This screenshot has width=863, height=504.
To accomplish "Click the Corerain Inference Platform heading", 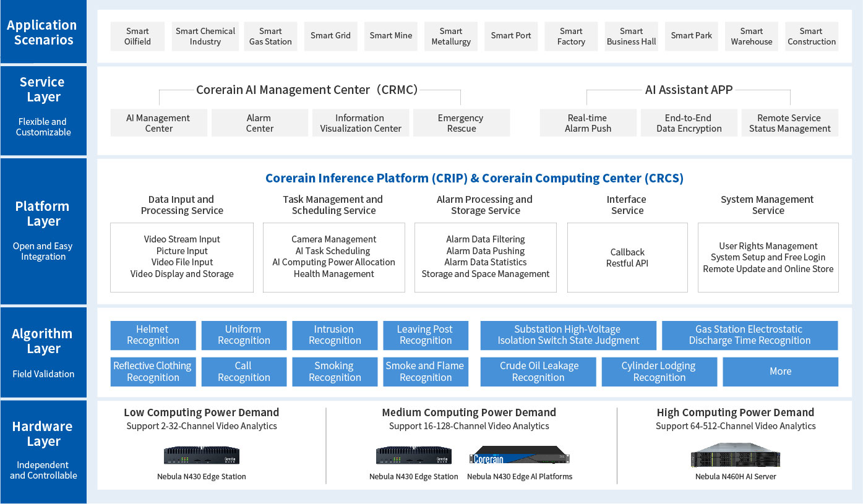I will coord(474,179).
